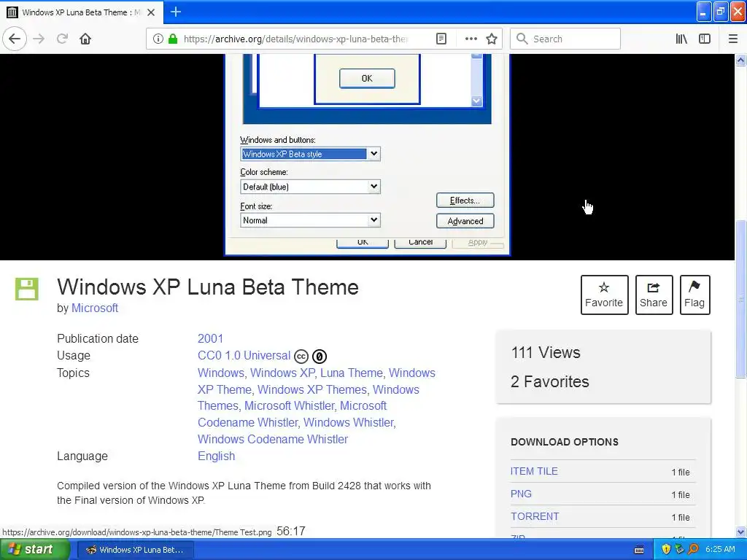The width and height of the screenshot is (747, 560).
Task: Open the Windows Start menu
Action: coord(35,550)
